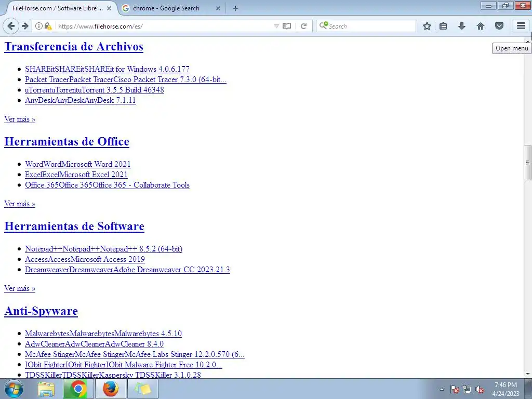Open the Windows Start menu orb

(x=14, y=389)
